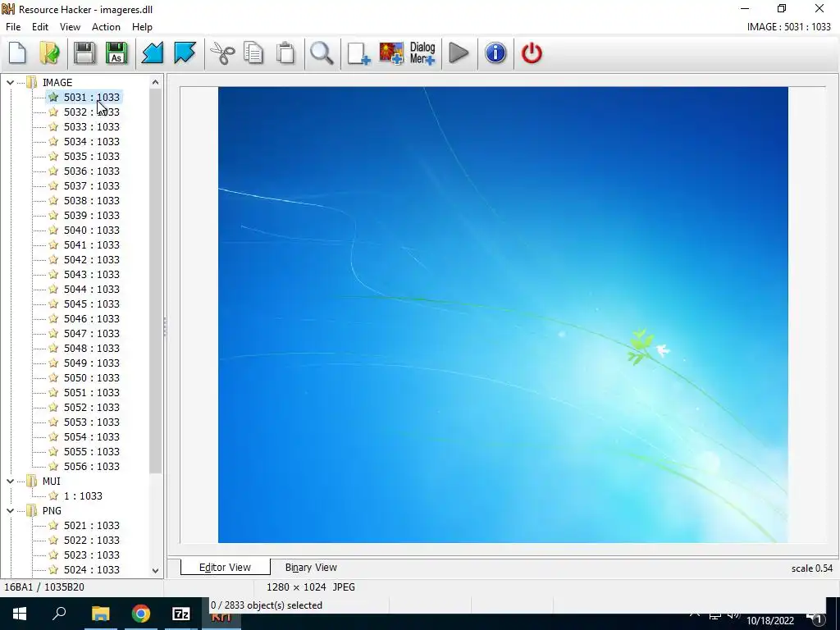840x630 pixels.
Task: Switch to the Binary View tab
Action: click(x=311, y=568)
